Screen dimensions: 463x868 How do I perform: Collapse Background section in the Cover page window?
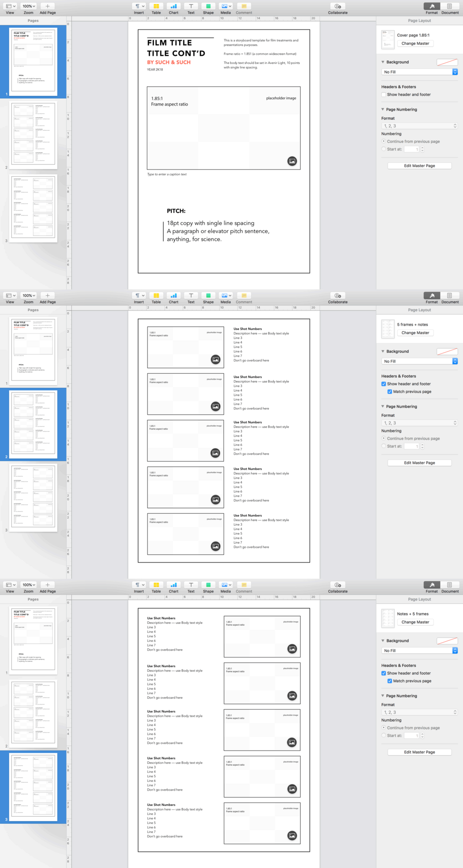[383, 62]
